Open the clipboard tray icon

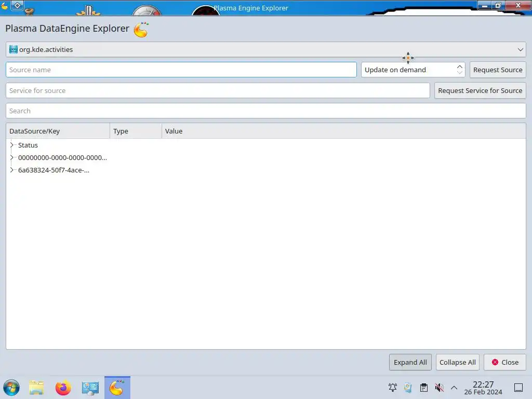(424, 388)
